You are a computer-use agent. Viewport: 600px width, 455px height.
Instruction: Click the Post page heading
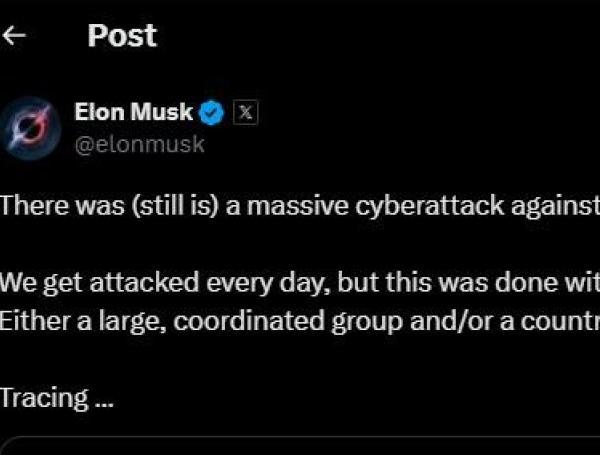[122, 36]
